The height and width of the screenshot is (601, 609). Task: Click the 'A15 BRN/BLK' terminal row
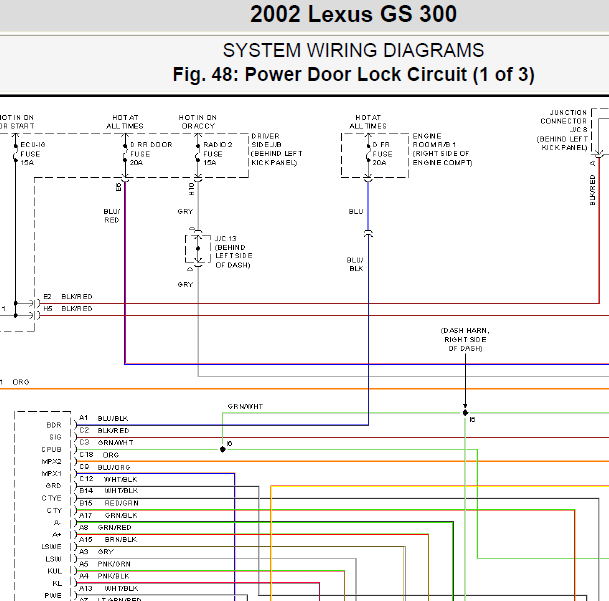pos(108,540)
